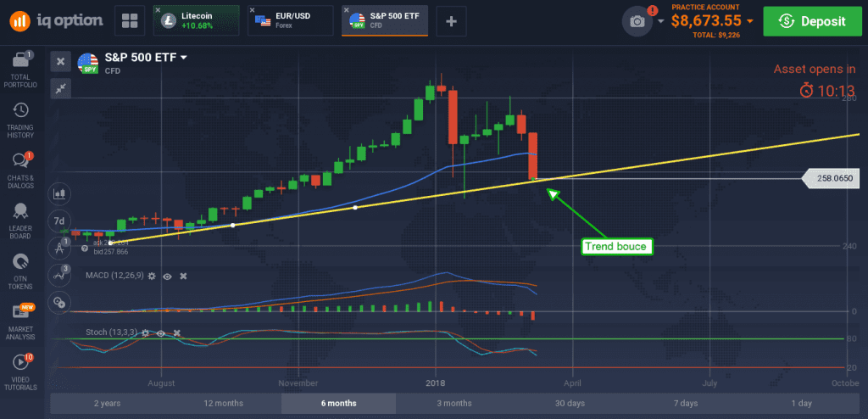Collapse chart with shrink arrows icon
Viewport: 868px width, 419px height.
pyautogui.click(x=60, y=87)
